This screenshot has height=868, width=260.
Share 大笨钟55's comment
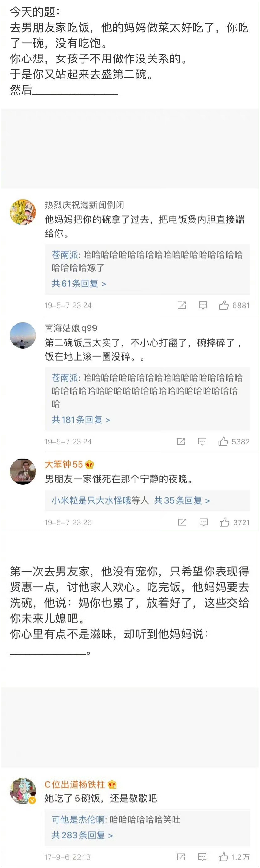coord(182,522)
